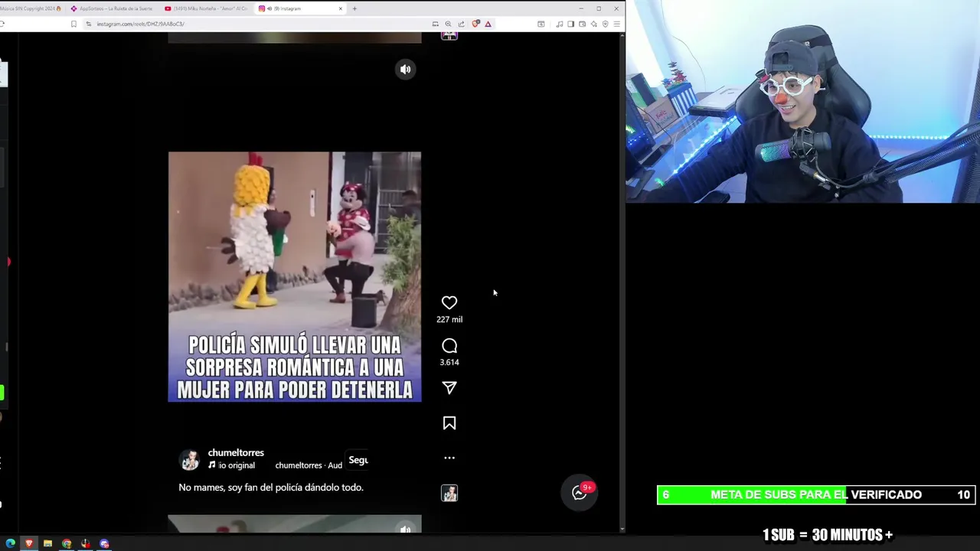This screenshot has height=551, width=980.
Task: Open the browser hamburger menu
Action: 616,24
